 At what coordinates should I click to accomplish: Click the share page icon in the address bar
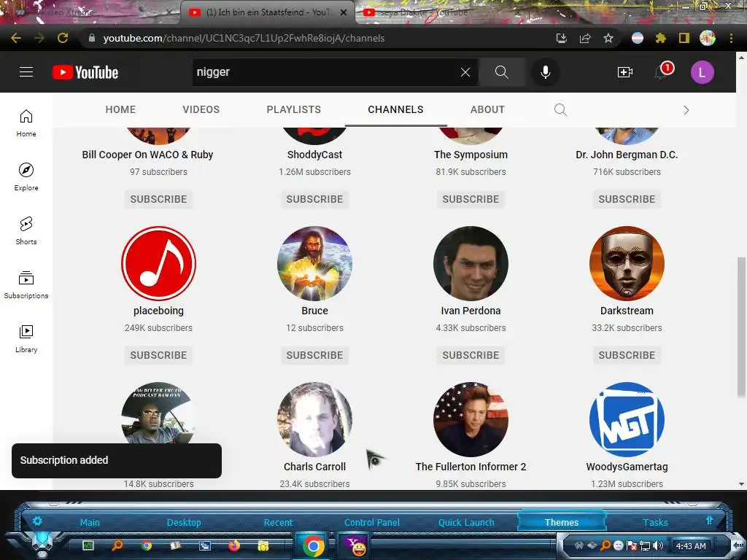click(x=585, y=38)
